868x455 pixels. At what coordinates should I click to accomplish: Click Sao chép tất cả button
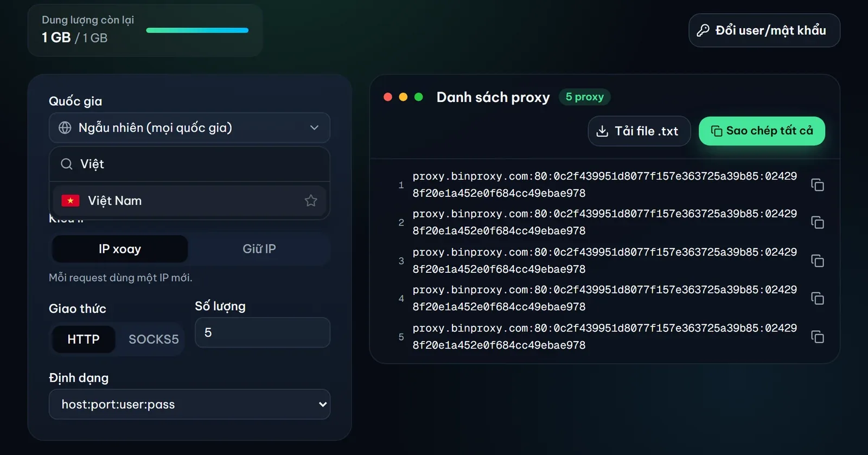[x=762, y=131]
